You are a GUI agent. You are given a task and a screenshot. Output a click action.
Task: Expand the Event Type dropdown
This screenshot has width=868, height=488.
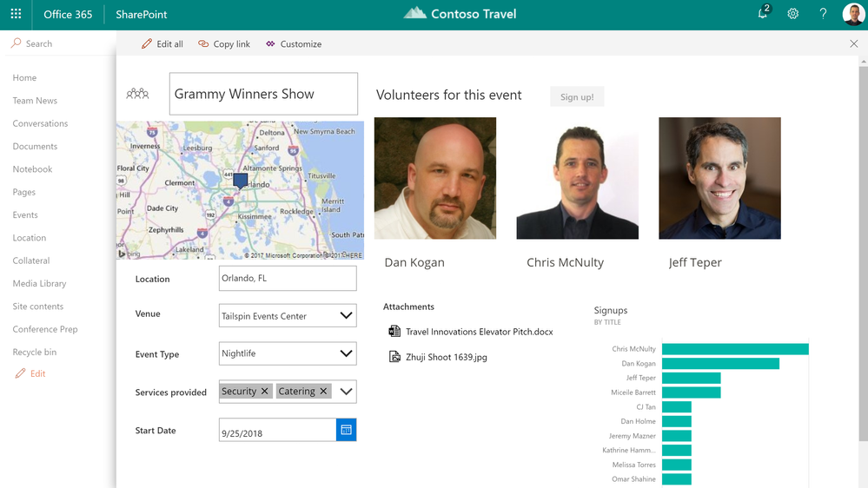click(x=346, y=353)
